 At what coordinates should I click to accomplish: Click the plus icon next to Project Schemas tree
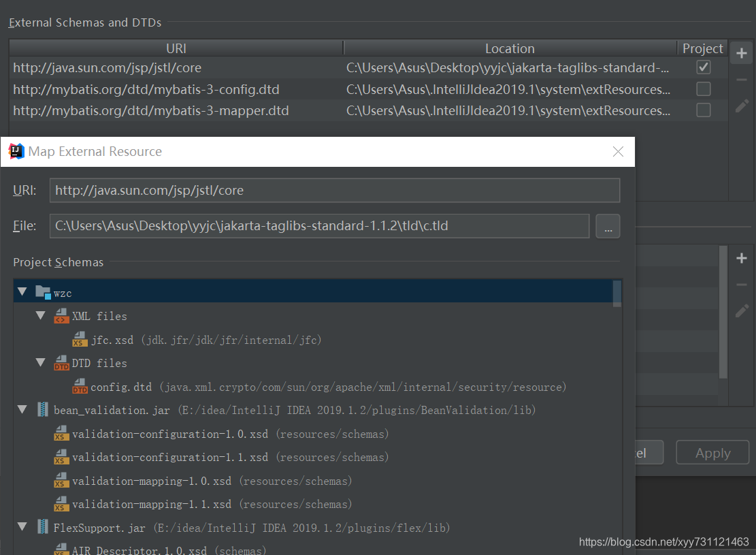coord(741,259)
